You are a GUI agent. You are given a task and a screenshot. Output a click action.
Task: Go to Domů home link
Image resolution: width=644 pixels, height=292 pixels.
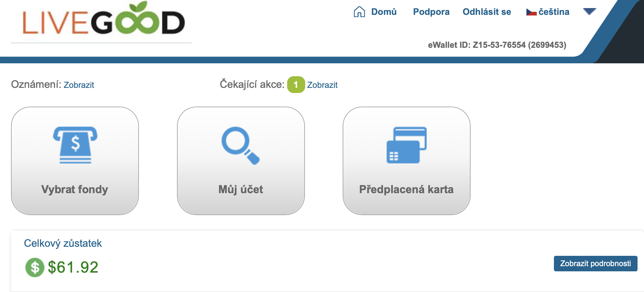coord(384,12)
